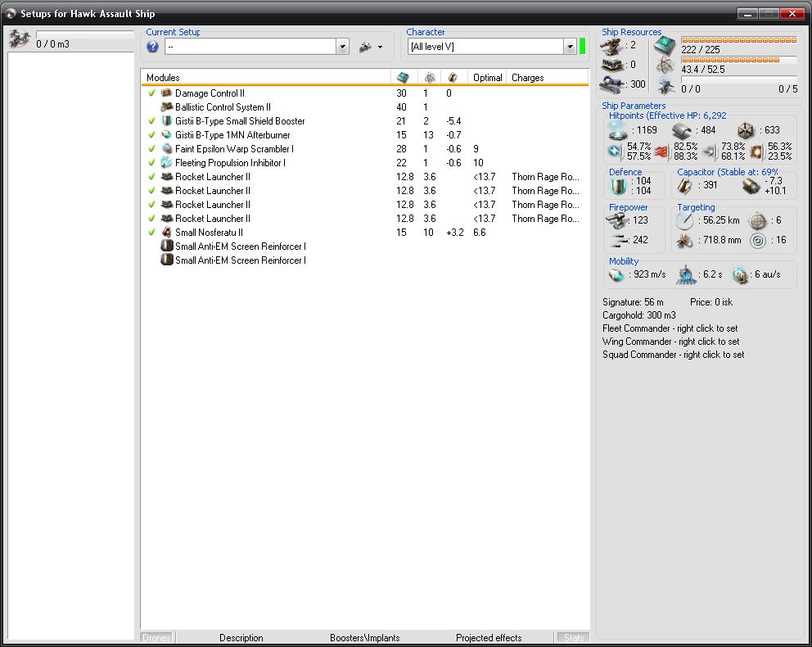The image size is (812, 647).
Task: Switch to the Description tab
Action: [x=241, y=638]
